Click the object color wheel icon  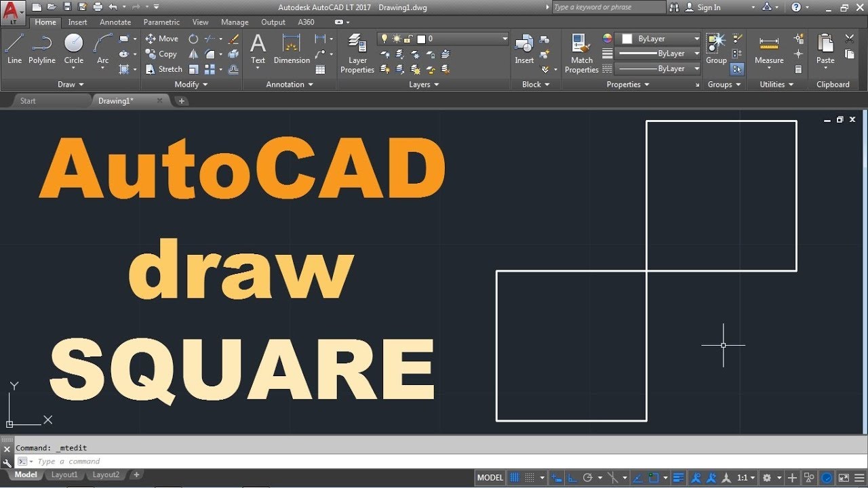point(607,39)
